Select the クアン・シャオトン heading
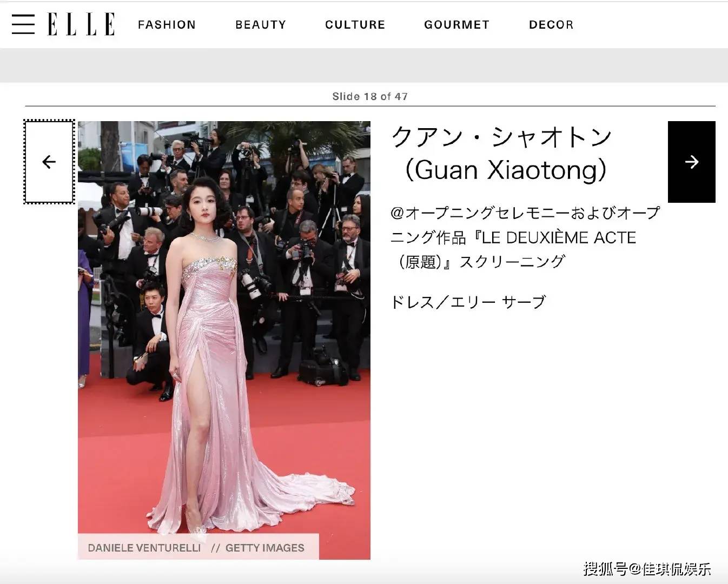Viewport: 728px width, 584px height. tap(501, 137)
